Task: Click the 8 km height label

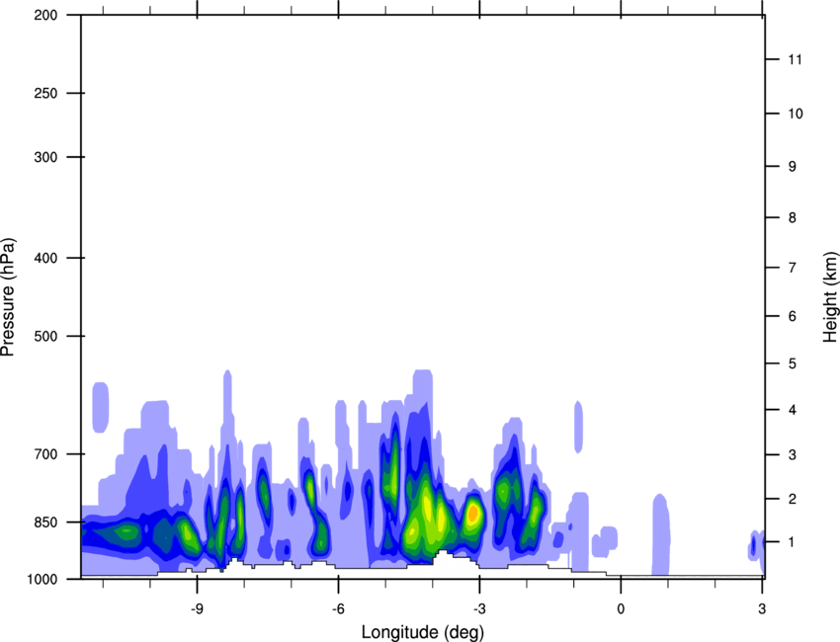Action: (x=793, y=217)
